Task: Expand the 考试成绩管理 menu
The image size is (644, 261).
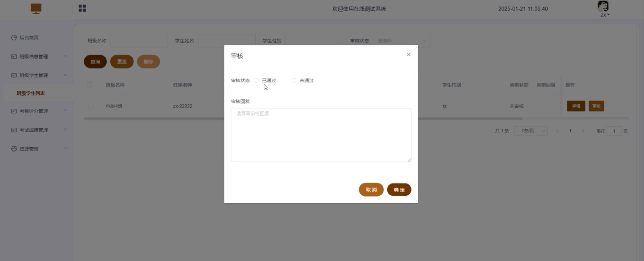Action: (x=34, y=130)
